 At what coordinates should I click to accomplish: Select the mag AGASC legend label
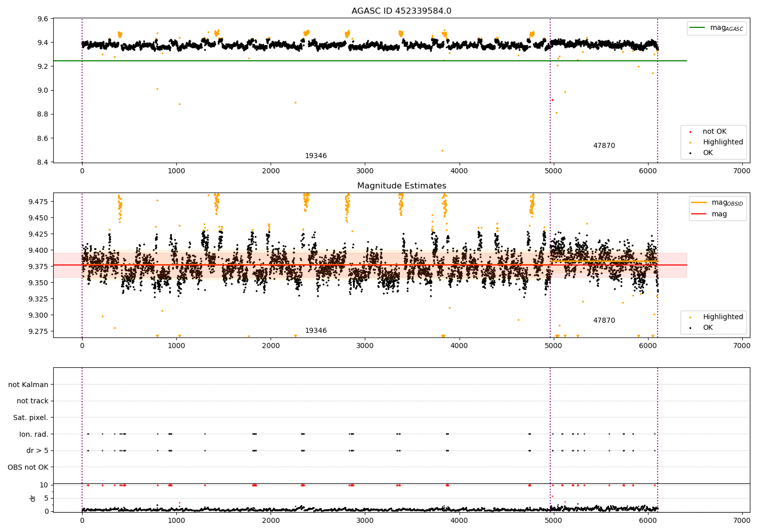coord(727,28)
